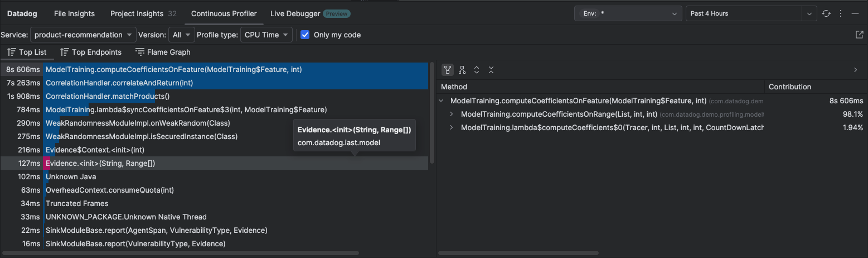Collapse the computeCoefficientsOnFeature root node
Viewport: 868px width, 258px height.
(x=442, y=101)
